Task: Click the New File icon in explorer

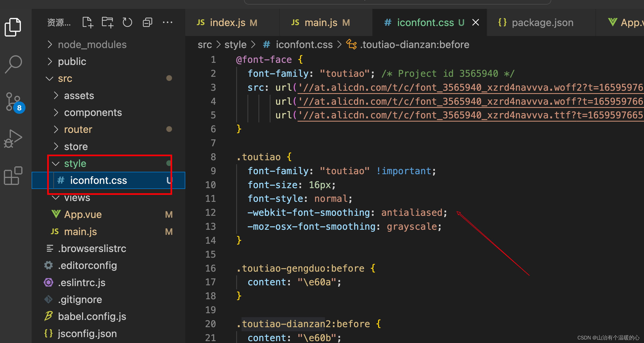Action: [x=87, y=23]
